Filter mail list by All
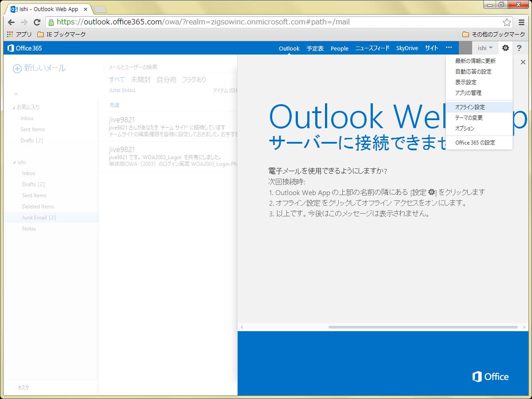Viewport: 532px width, 399px height. pos(117,80)
